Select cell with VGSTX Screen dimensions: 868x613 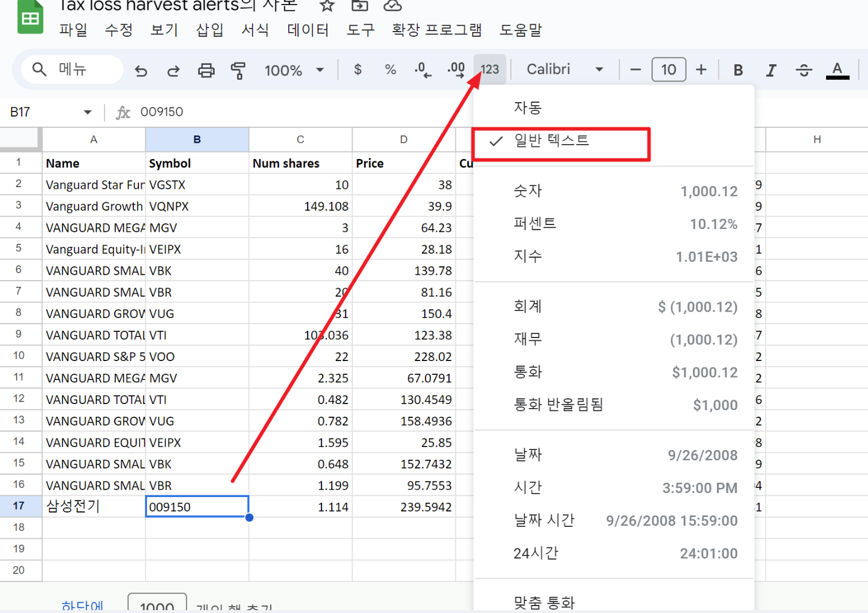(197, 185)
